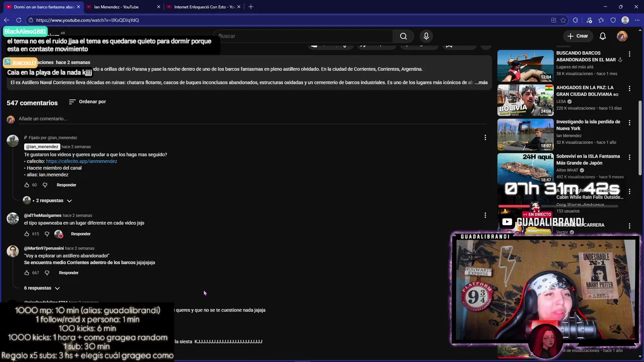Open YouTube notifications bell
The height and width of the screenshot is (362, 644).
point(603,36)
